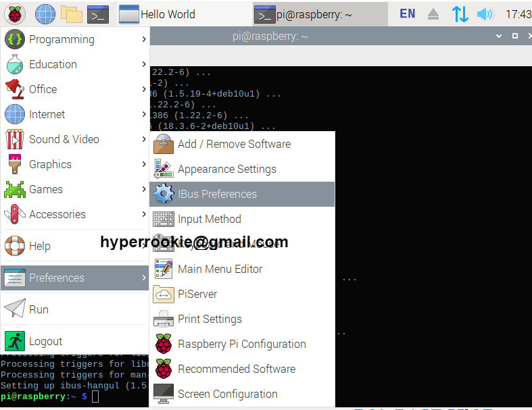
Task: Click the Sound & Video popcorn icon
Action: point(15,139)
